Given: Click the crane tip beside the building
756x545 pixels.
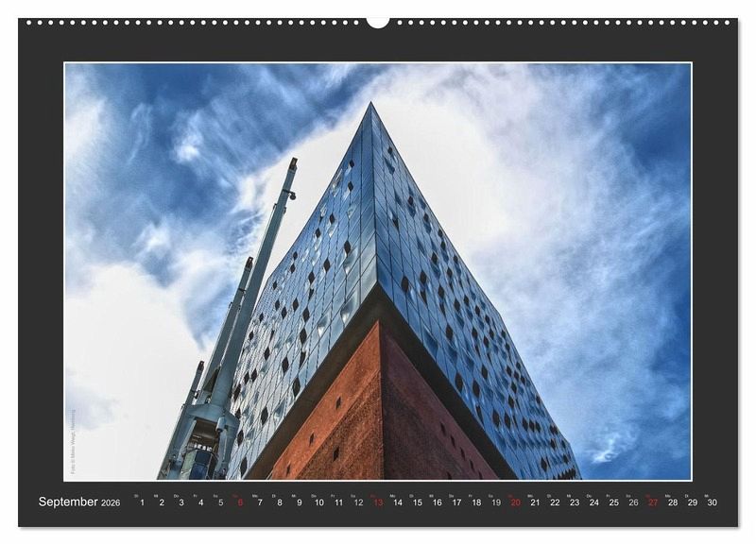Looking at the screenshot, I should click(x=292, y=163).
